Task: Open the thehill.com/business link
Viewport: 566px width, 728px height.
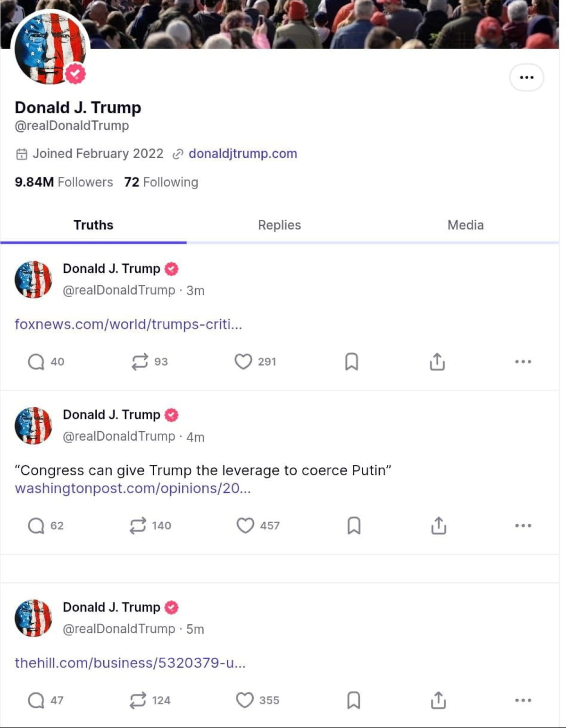Action: pos(130,663)
